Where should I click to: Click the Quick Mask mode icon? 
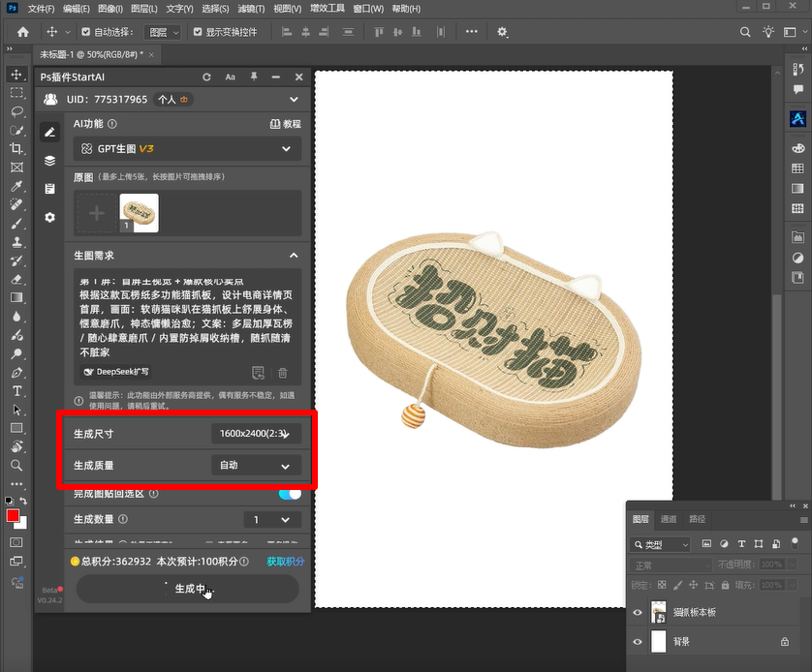click(x=16, y=542)
